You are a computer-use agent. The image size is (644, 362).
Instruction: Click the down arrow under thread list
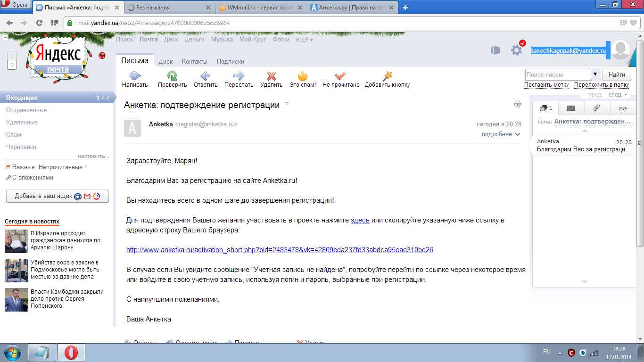[585, 282]
